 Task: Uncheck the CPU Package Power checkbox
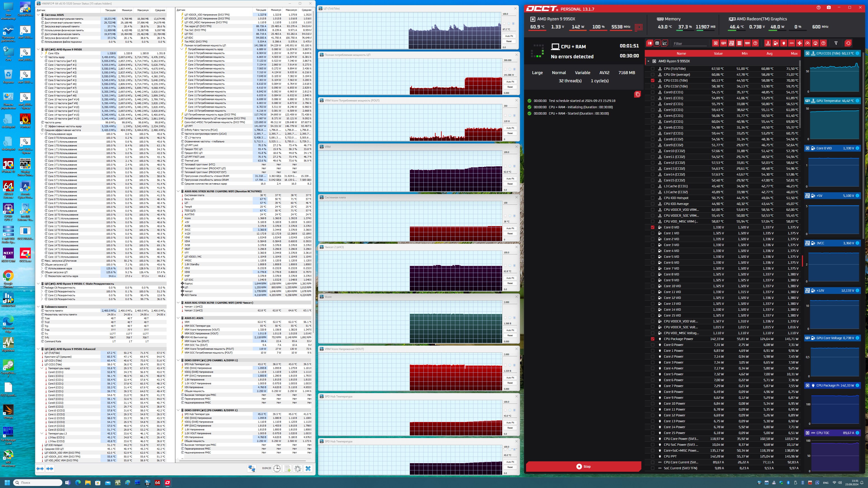[653, 339]
